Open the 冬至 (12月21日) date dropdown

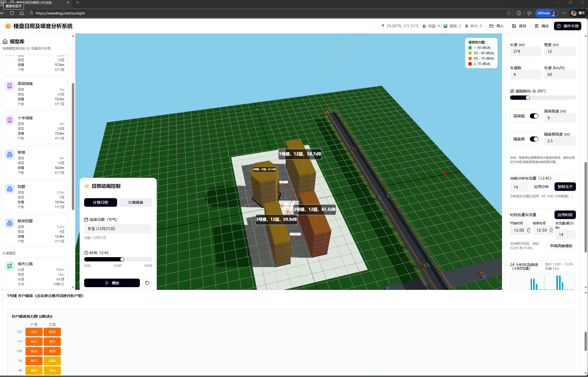coord(118,229)
